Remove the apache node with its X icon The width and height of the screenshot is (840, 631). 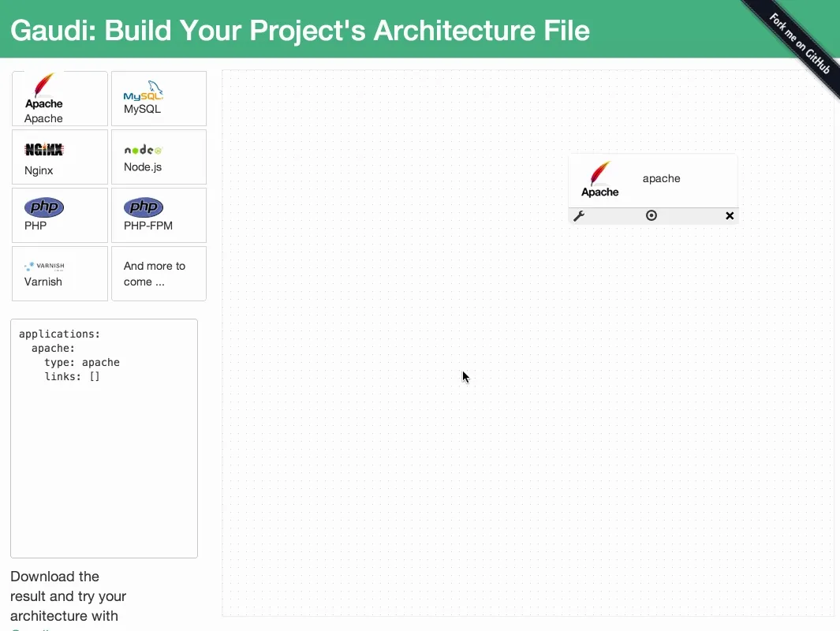[729, 215]
